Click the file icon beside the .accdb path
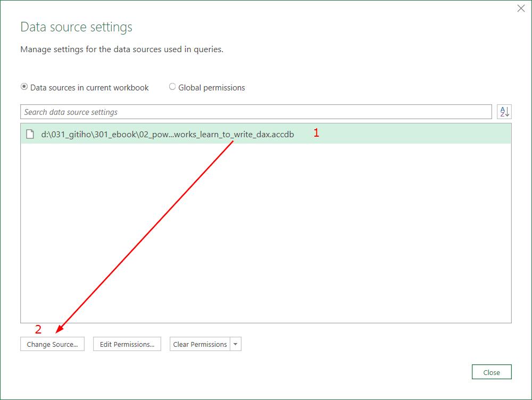 (30, 135)
